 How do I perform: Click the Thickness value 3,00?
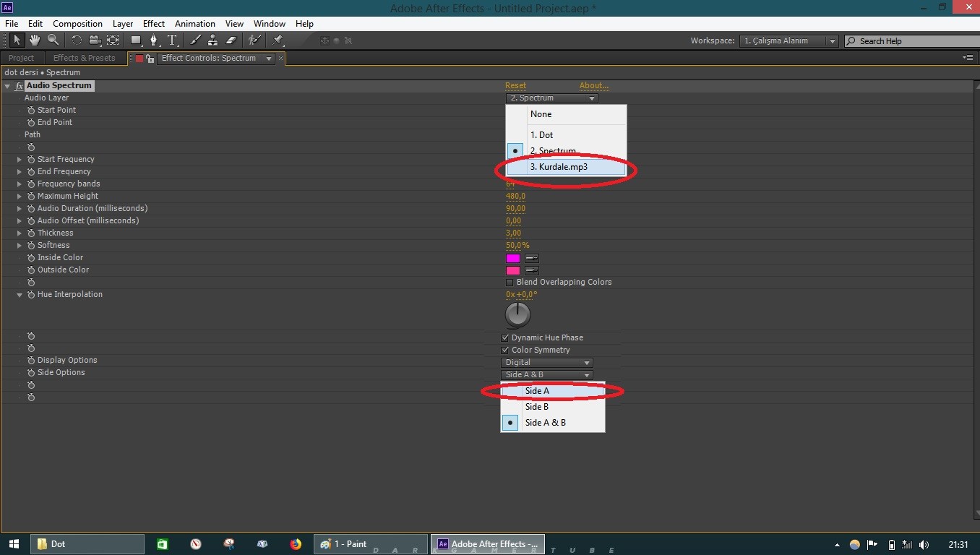tap(513, 233)
